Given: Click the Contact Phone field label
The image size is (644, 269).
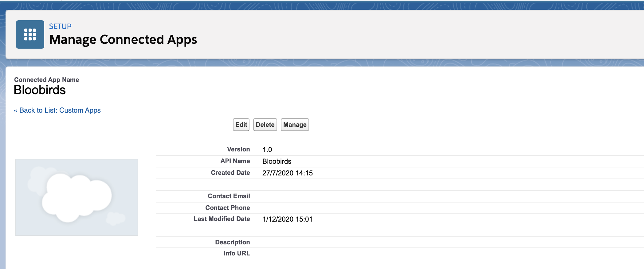Looking at the screenshot, I should (228, 208).
